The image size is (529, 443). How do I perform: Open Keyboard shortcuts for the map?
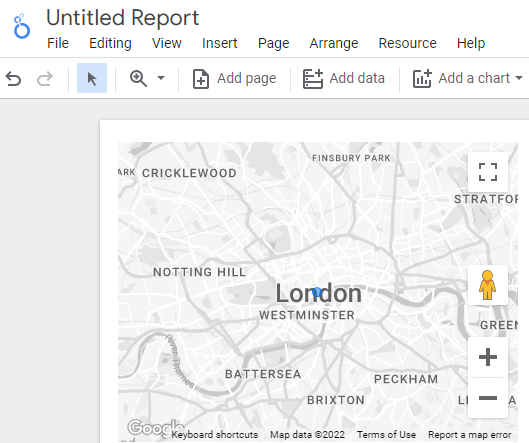tap(215, 435)
